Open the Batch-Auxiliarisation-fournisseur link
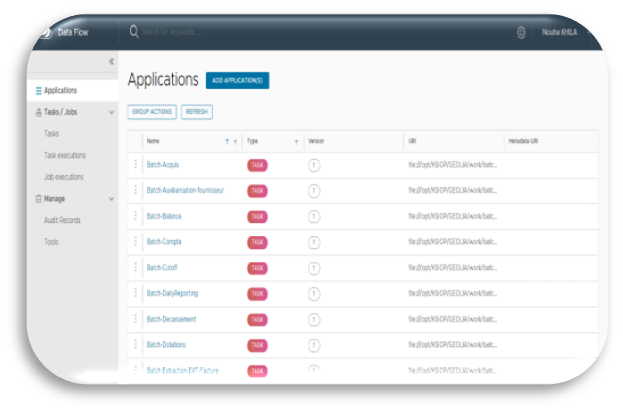This screenshot has height=412, width=623. (185, 190)
